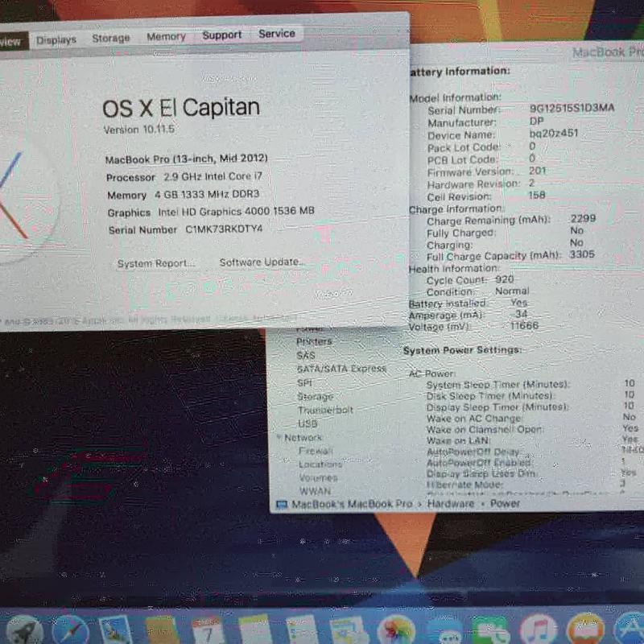
Task: Click the Software Update button
Action: pos(262,262)
